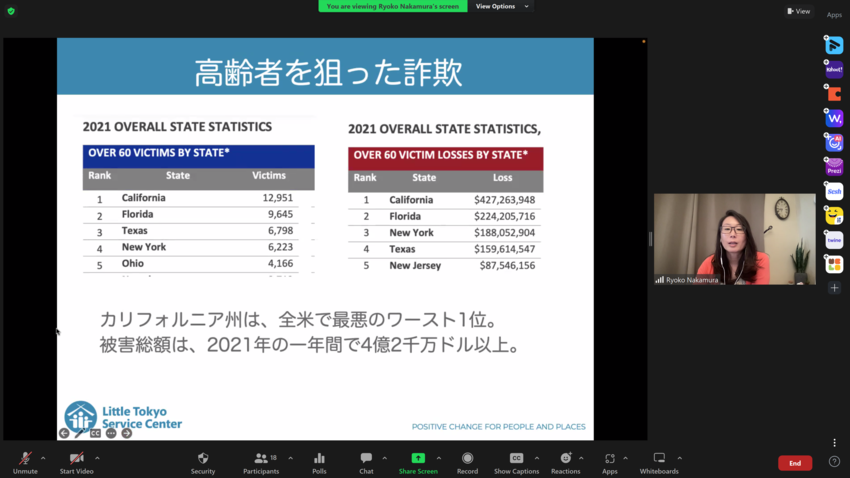Open the purple W app icon
The image size is (850, 478).
[x=834, y=118]
